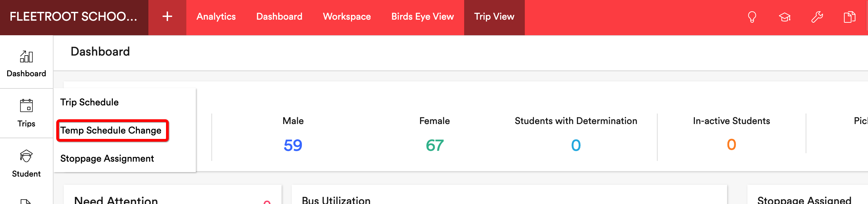This screenshot has height=204, width=868.
Task: Switch to the Analytics tab
Action: coord(216,17)
